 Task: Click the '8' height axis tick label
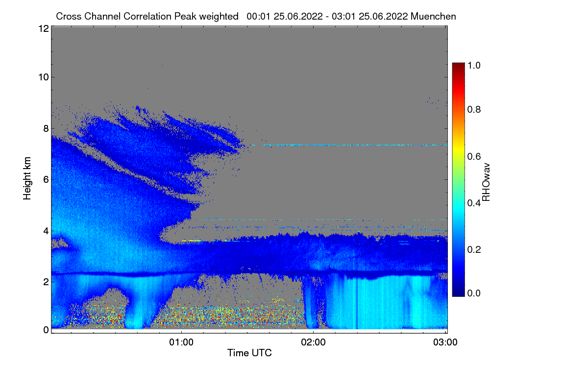pyautogui.click(x=45, y=128)
